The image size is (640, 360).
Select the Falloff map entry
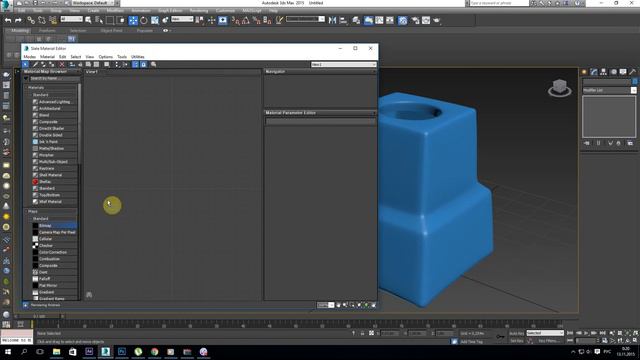55,278
